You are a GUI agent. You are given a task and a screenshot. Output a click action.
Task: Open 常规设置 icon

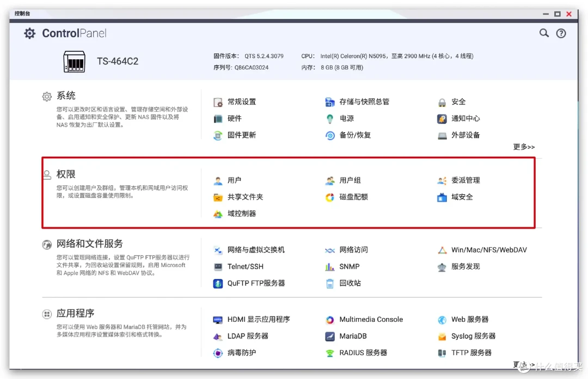coord(218,102)
